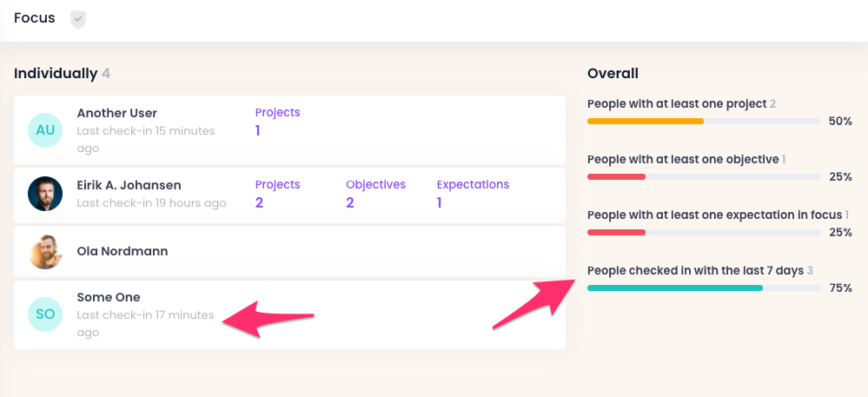The height and width of the screenshot is (397, 868).
Task: Click the Focus page title
Action: click(x=35, y=17)
